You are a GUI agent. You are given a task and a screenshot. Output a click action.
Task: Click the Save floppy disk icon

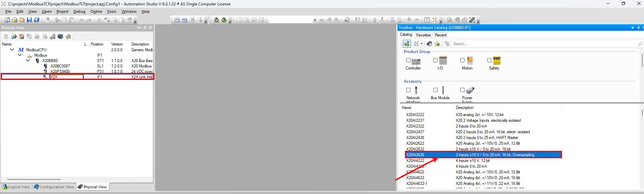[29, 20]
